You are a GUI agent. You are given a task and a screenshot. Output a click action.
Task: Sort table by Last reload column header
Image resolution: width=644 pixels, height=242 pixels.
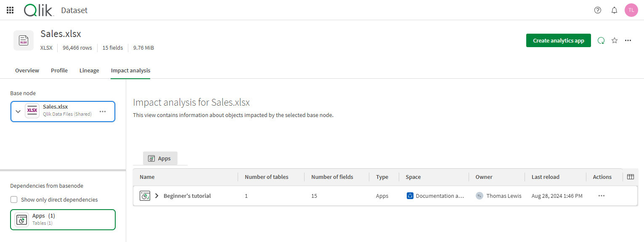[545, 177]
